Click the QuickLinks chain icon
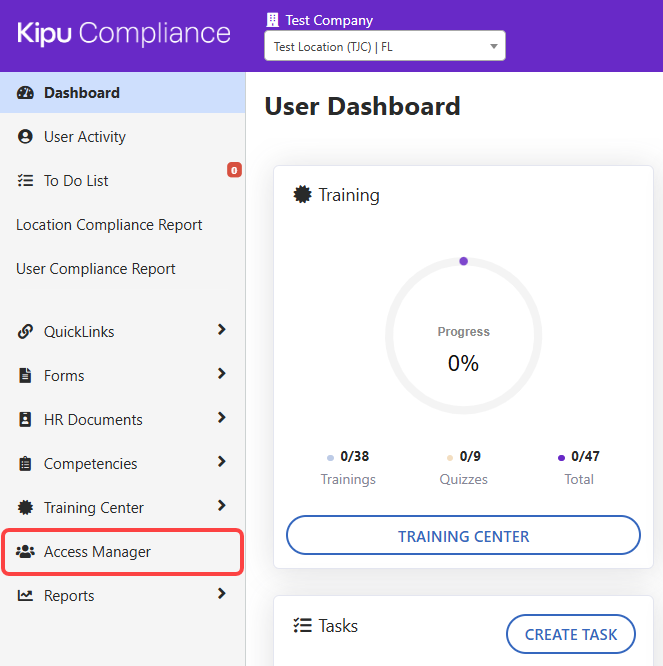663x666 pixels. point(26,332)
